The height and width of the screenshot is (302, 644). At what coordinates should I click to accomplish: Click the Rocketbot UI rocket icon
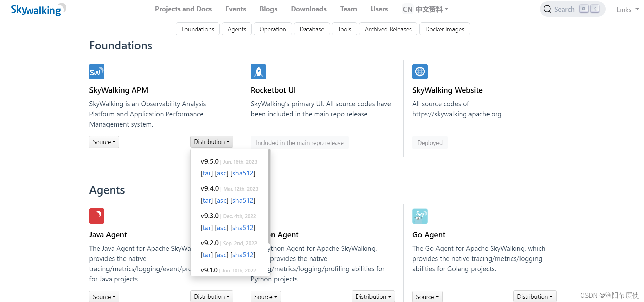pos(258,71)
